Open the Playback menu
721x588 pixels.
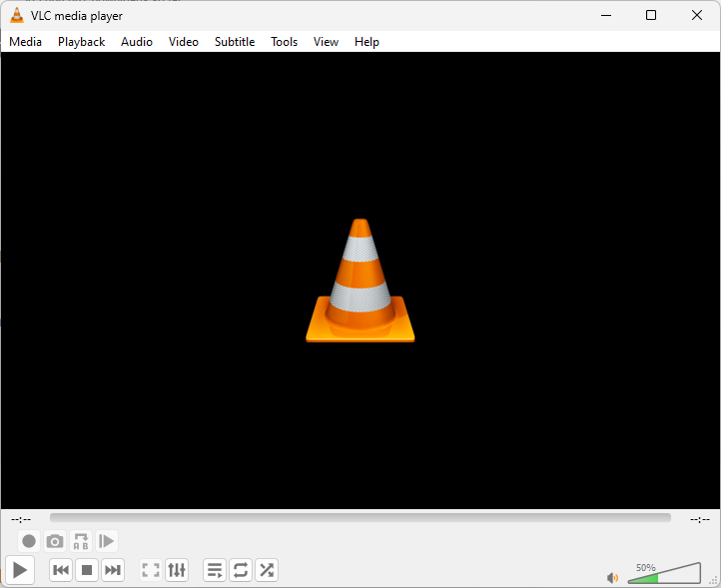point(81,42)
